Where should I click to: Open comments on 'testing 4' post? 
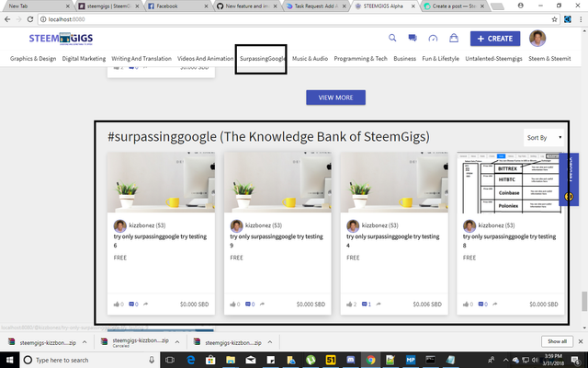(364, 305)
